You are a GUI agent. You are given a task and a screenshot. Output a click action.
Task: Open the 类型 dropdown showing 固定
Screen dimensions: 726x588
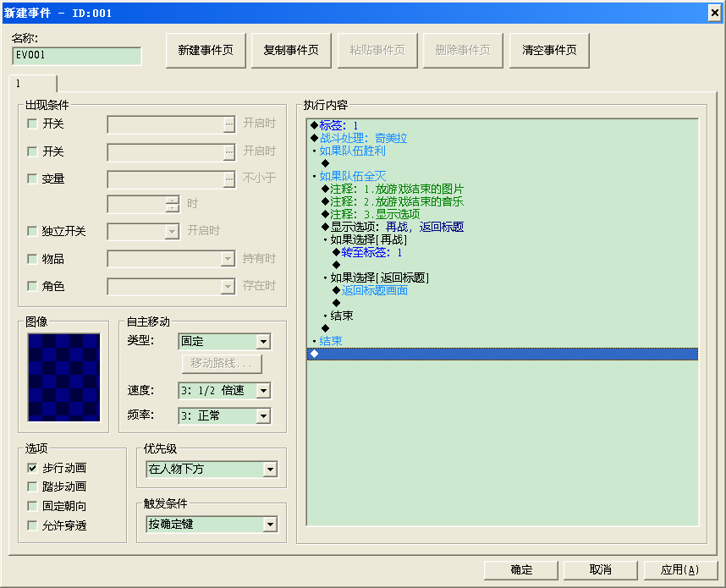click(x=224, y=342)
